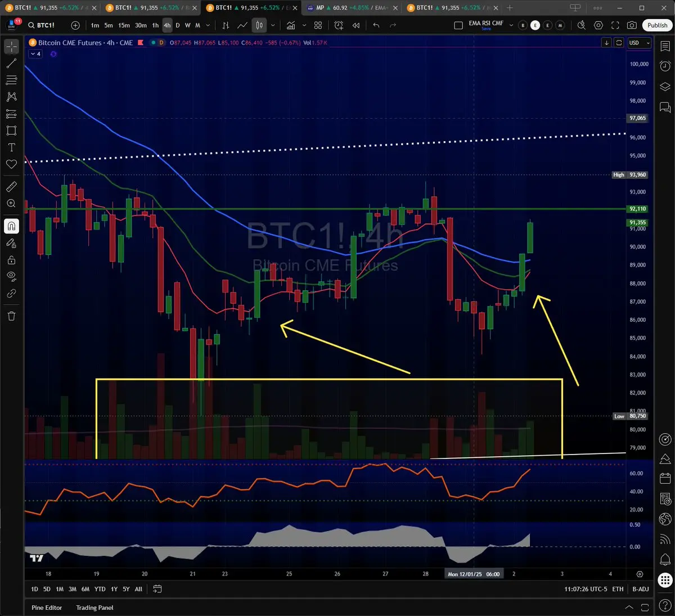Open the Trading Panel tab
Image resolution: width=675 pixels, height=616 pixels.
tap(94, 608)
